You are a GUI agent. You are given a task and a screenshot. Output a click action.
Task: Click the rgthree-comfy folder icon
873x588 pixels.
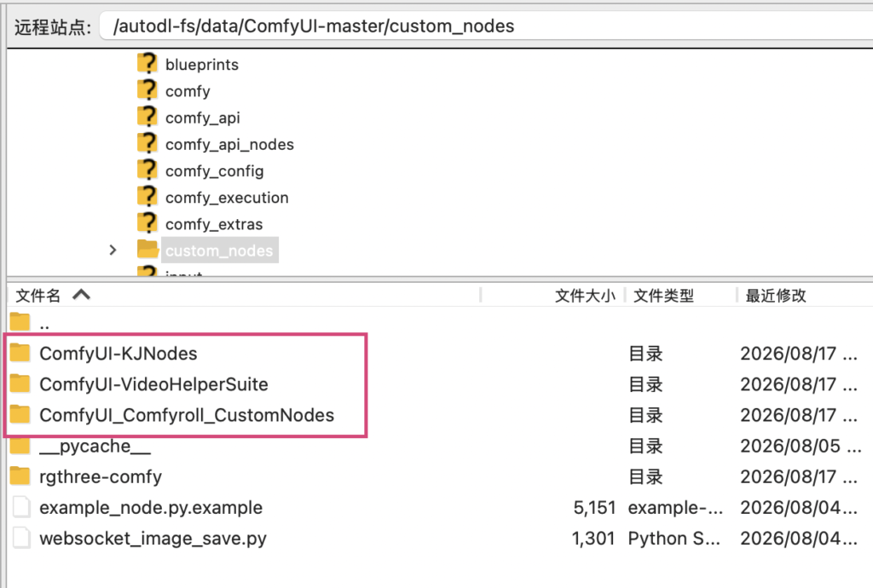coord(20,476)
